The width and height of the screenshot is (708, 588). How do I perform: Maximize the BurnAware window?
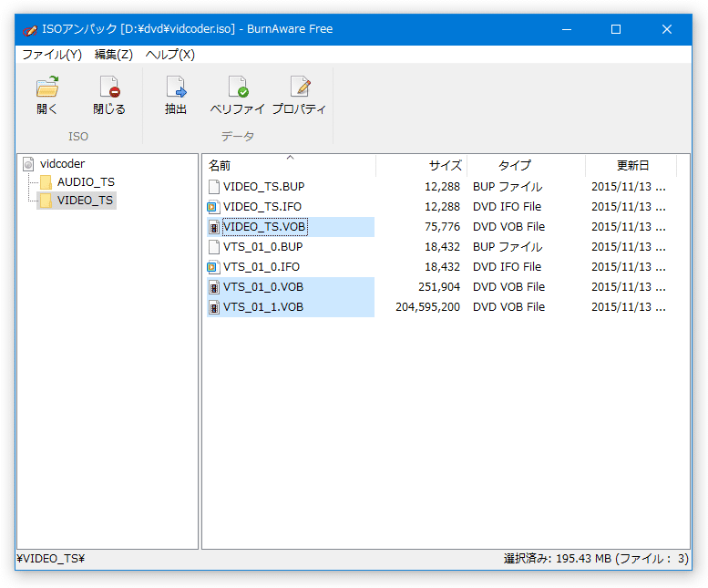pos(616,29)
